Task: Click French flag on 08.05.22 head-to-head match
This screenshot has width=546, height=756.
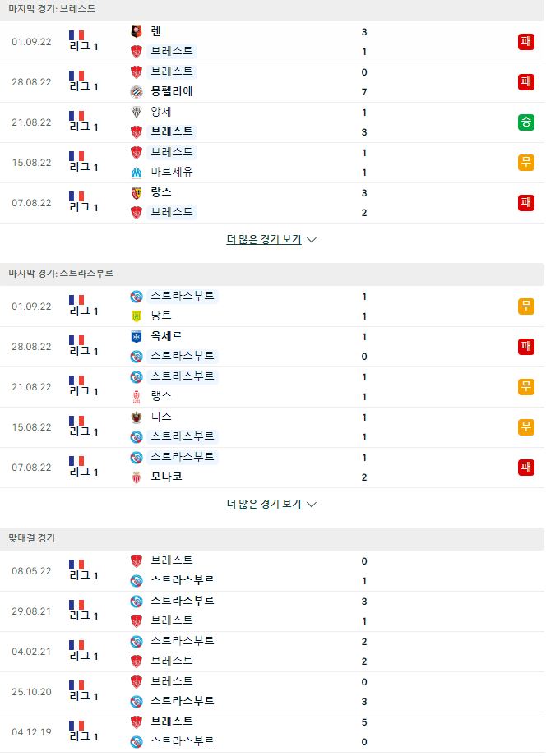Action: [76, 564]
